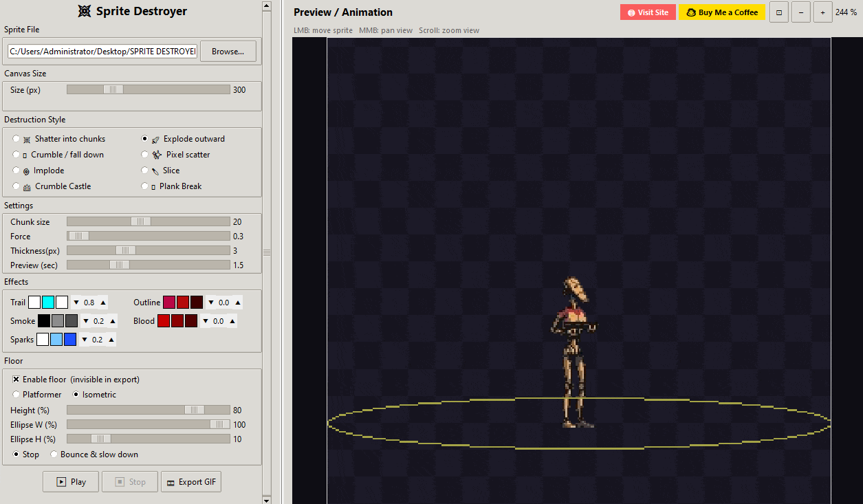The height and width of the screenshot is (504, 863).
Task: Zoom out with the minus button
Action: pos(801,12)
